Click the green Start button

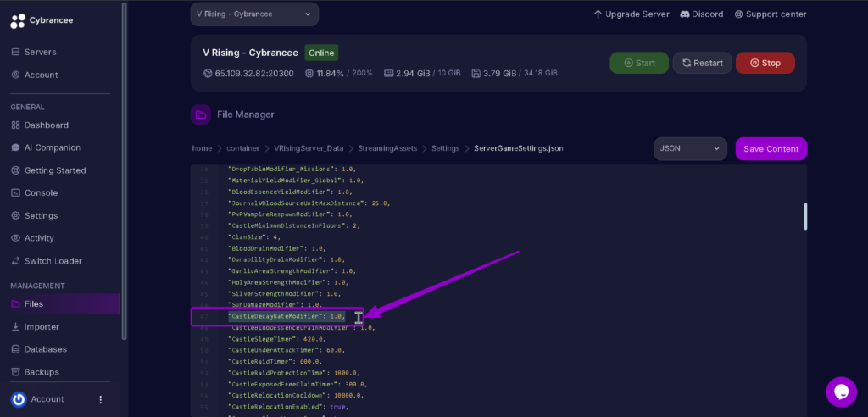click(639, 63)
